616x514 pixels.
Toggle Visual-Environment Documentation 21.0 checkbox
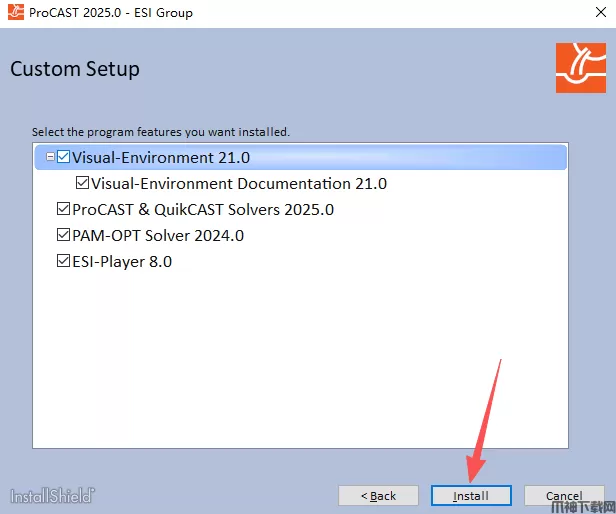pos(82,183)
